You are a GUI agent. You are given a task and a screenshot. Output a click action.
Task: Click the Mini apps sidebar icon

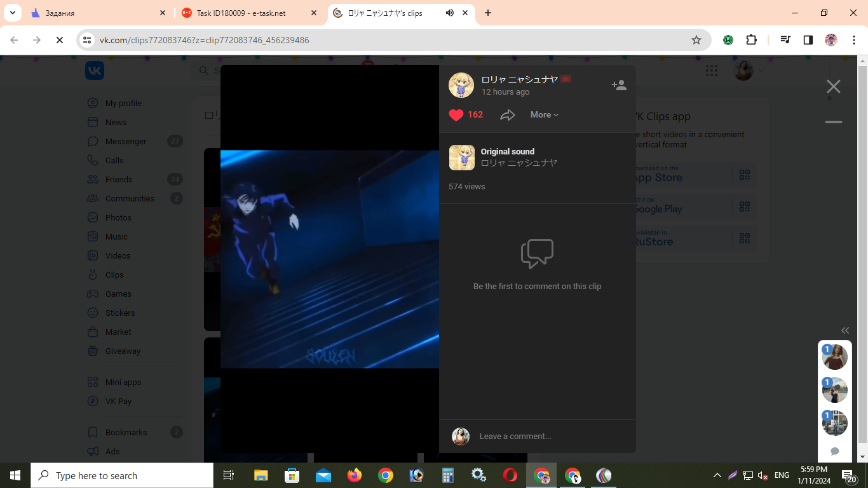(x=93, y=382)
